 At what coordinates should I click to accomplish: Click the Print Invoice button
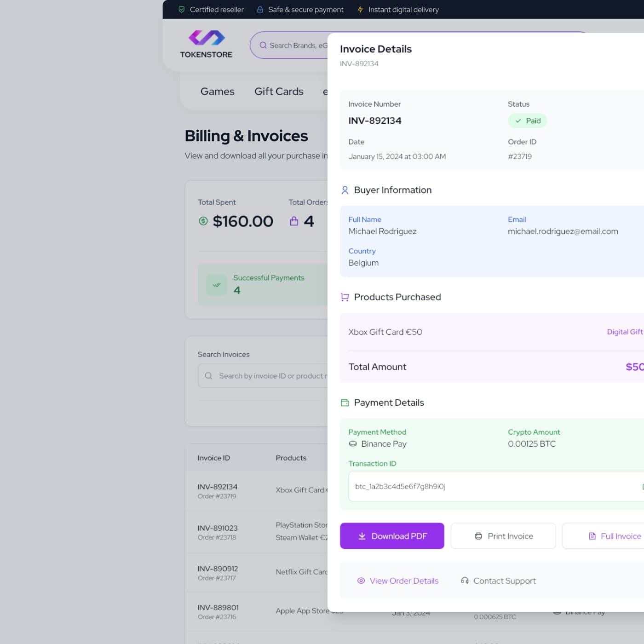click(503, 536)
